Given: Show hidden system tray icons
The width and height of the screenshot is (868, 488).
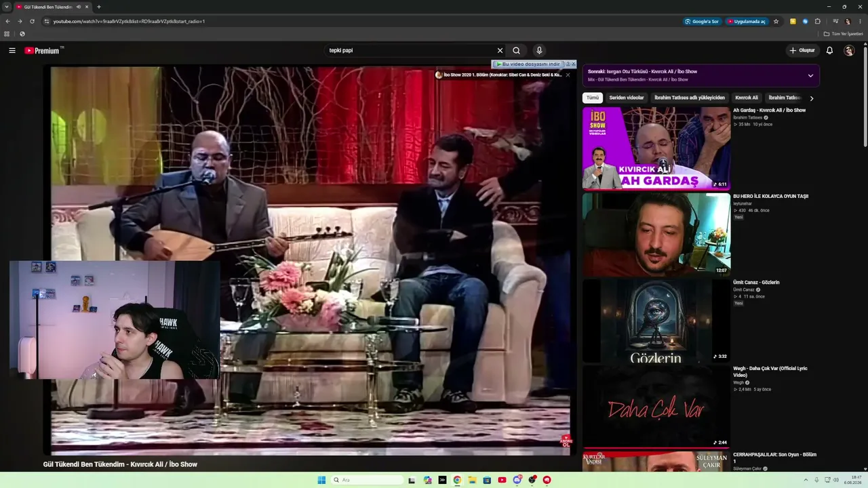Looking at the screenshot, I should coord(806,480).
